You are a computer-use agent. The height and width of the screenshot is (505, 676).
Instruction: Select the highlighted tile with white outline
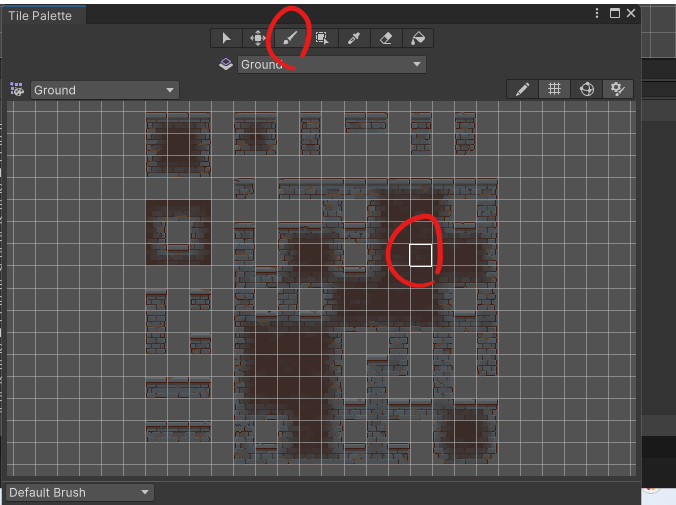[420, 255]
